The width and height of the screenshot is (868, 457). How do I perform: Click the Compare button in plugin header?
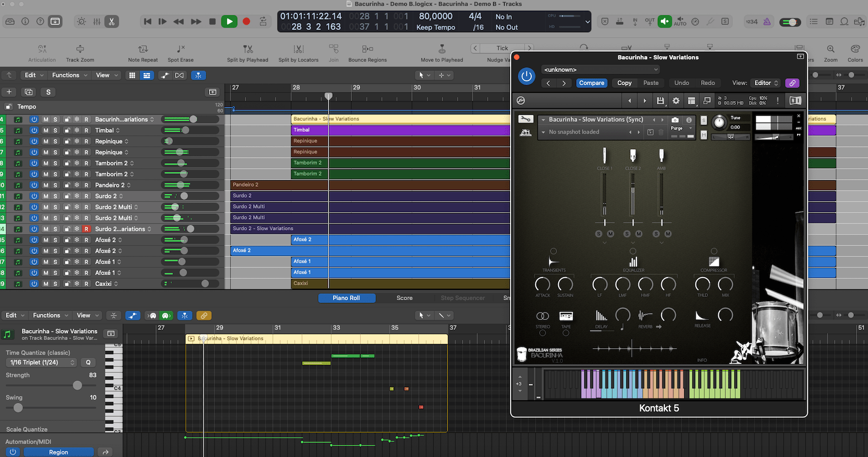click(591, 83)
